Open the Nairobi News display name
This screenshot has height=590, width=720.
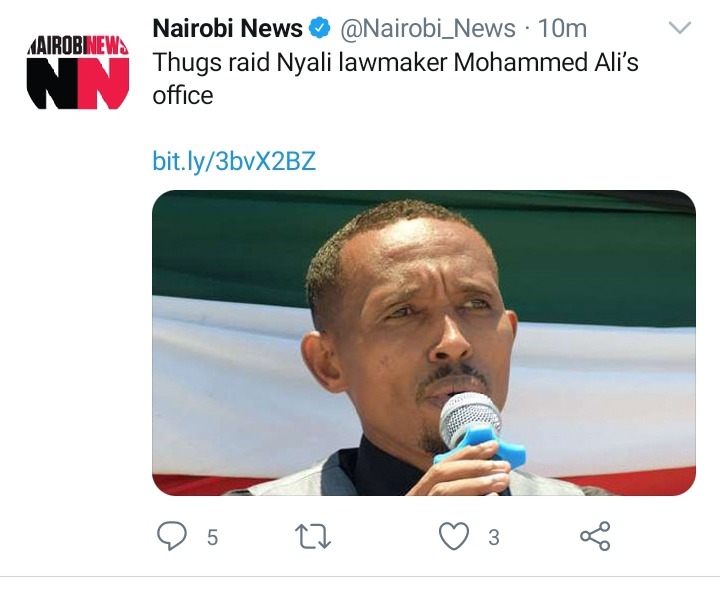point(227,28)
